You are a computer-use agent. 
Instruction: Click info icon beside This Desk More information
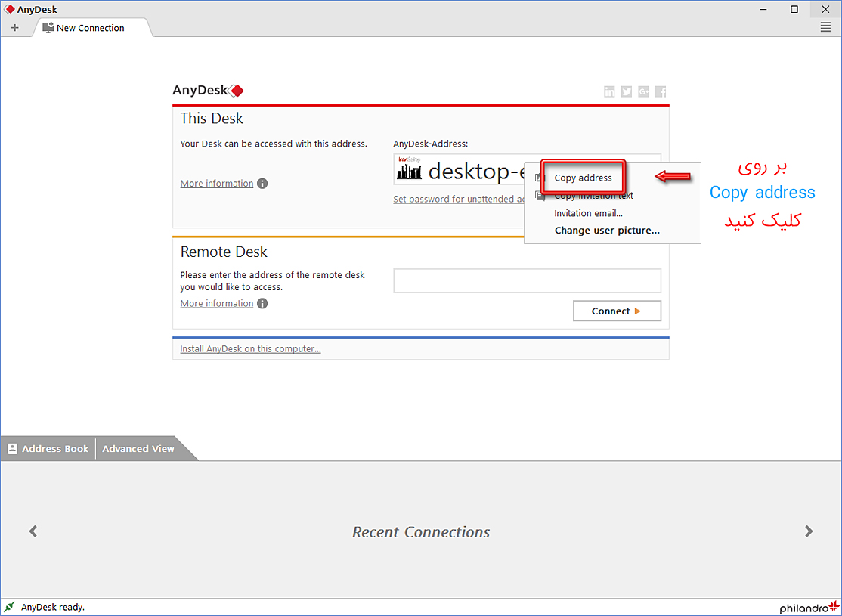[262, 184]
